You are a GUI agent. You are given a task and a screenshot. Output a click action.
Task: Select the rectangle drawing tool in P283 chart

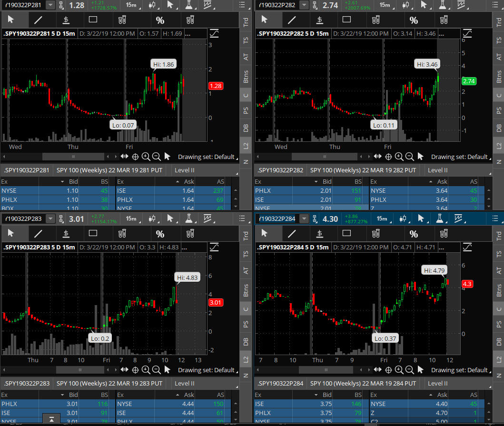(x=93, y=233)
